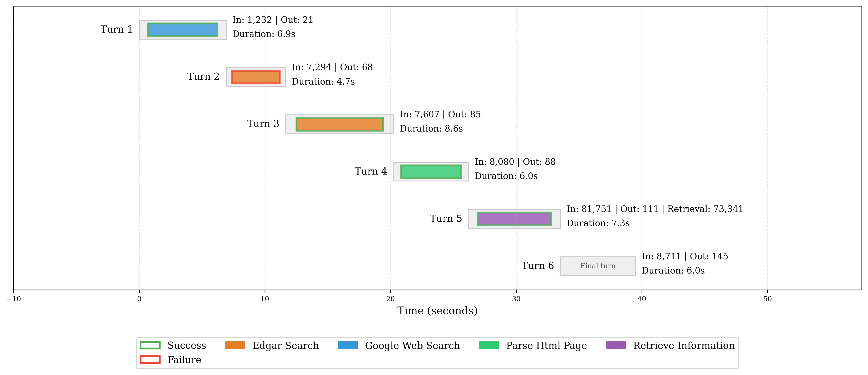Click the orange Edgar Search legend swatch
Viewport: 868px width, 375px height.
(x=235, y=345)
